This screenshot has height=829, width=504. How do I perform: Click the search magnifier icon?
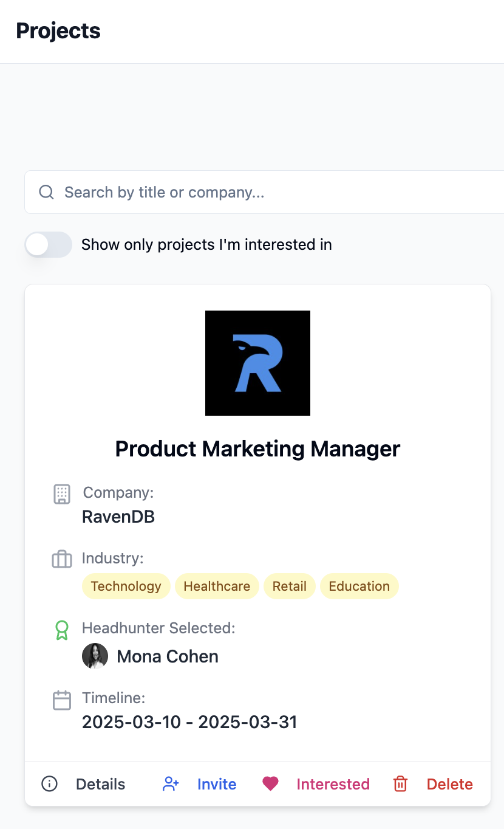[x=47, y=193]
